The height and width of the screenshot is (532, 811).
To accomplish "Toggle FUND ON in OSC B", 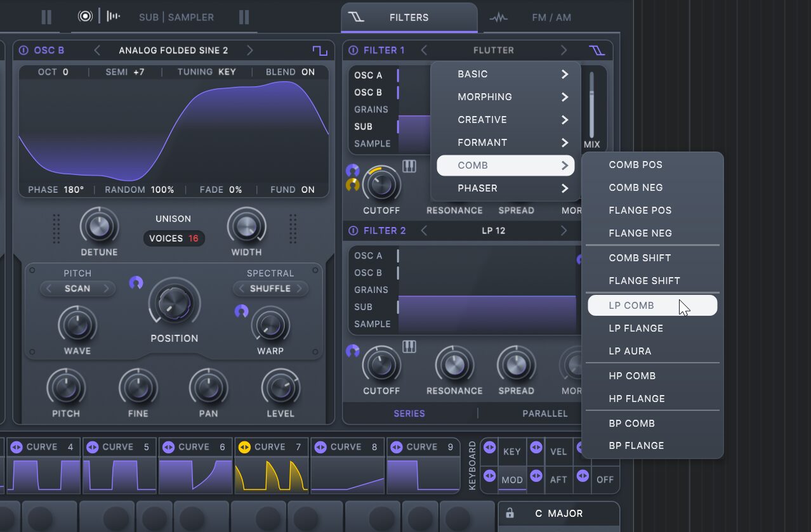I will click(x=291, y=190).
